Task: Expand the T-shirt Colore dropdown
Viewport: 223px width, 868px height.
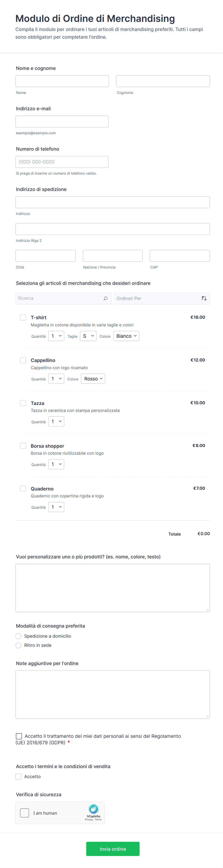Action: pos(126,336)
